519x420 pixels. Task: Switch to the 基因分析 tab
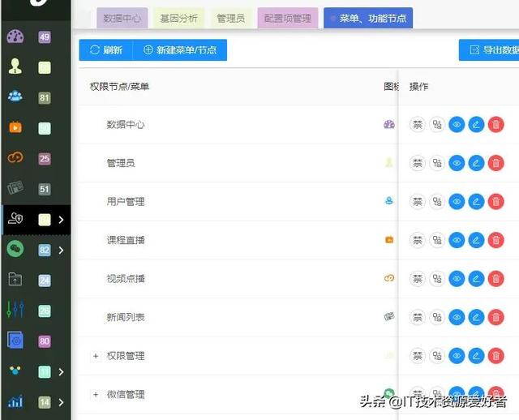click(178, 18)
